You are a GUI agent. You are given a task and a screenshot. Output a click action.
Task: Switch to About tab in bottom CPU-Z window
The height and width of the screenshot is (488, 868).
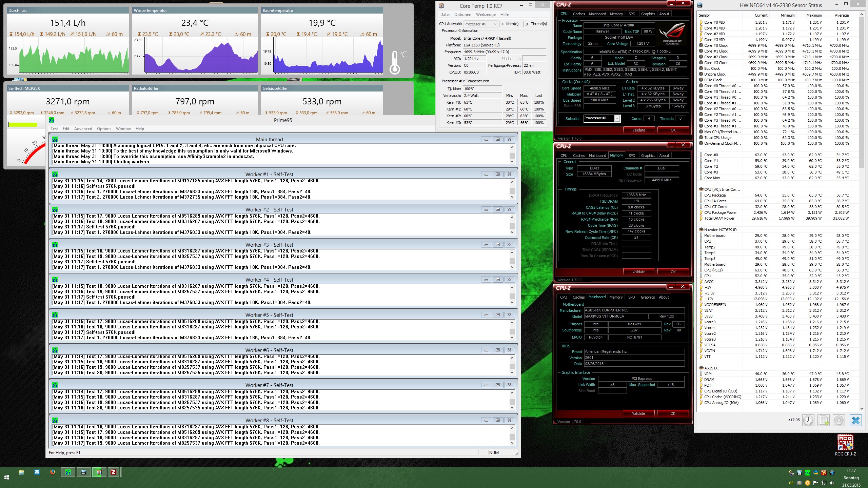click(664, 297)
